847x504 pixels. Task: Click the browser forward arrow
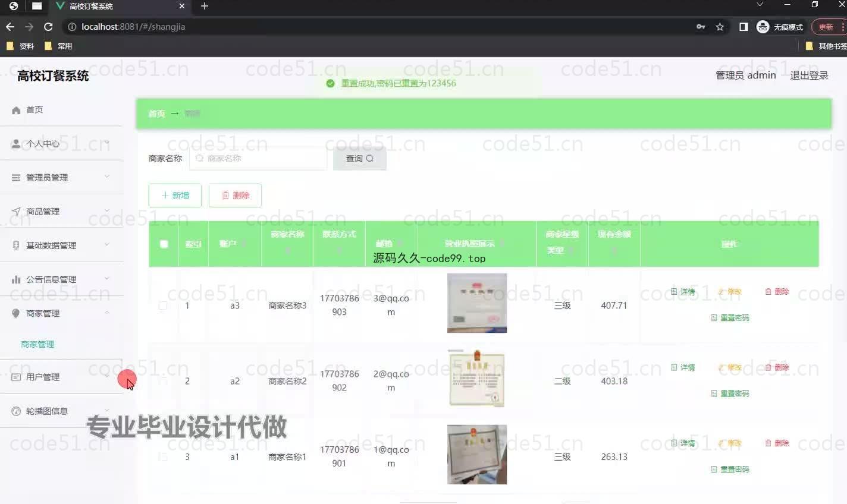coord(29,27)
